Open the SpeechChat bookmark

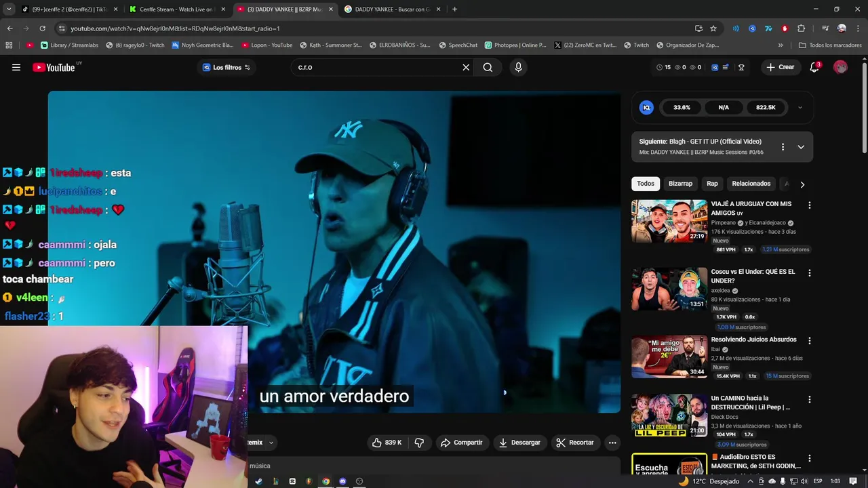[458, 45]
